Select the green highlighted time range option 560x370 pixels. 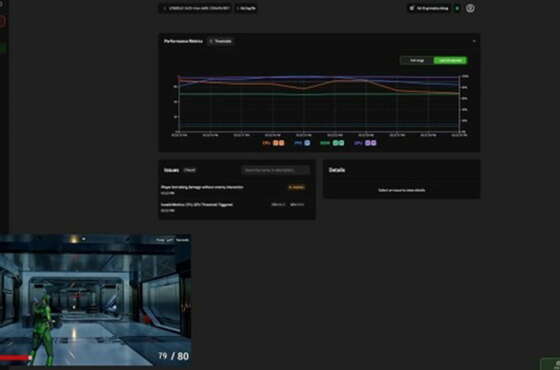(x=450, y=60)
